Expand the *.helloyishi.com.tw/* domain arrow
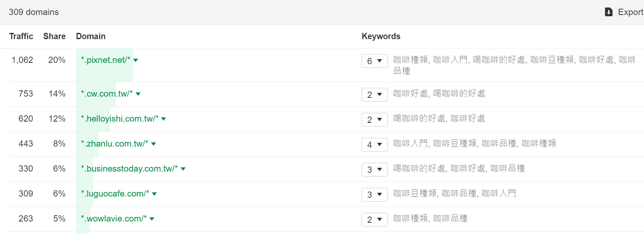Image resolution: width=644 pixels, height=234 pixels. (164, 119)
